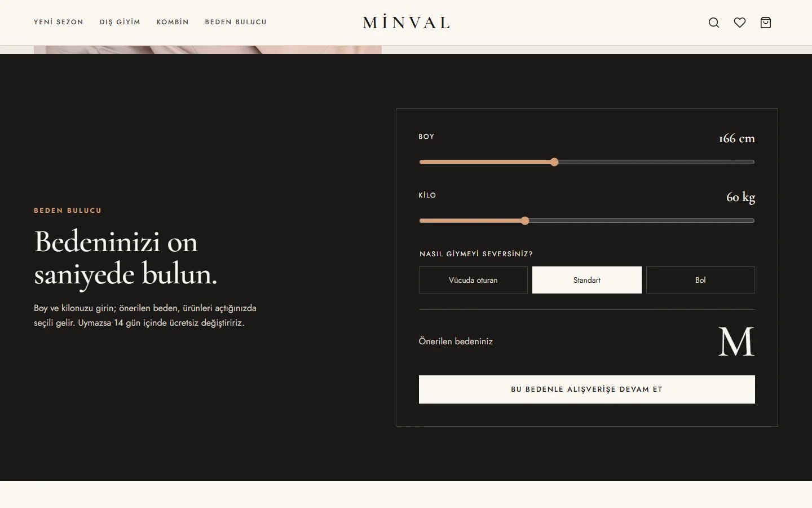
Task: Go to Yeni Sezon menu
Action: pos(59,22)
